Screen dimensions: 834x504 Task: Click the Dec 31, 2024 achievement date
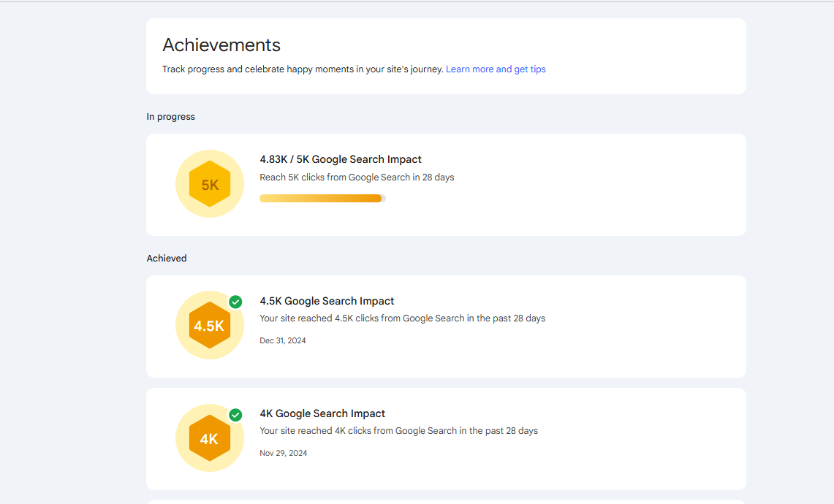pos(283,340)
